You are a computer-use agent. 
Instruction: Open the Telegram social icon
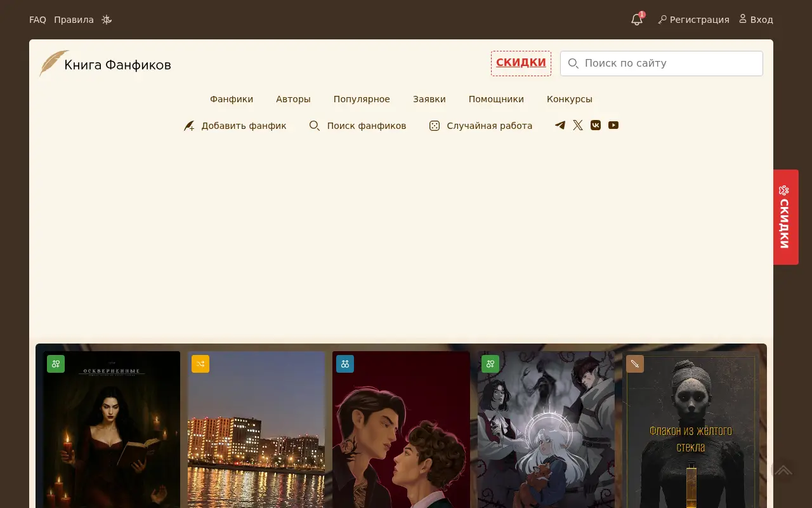pyautogui.click(x=560, y=125)
